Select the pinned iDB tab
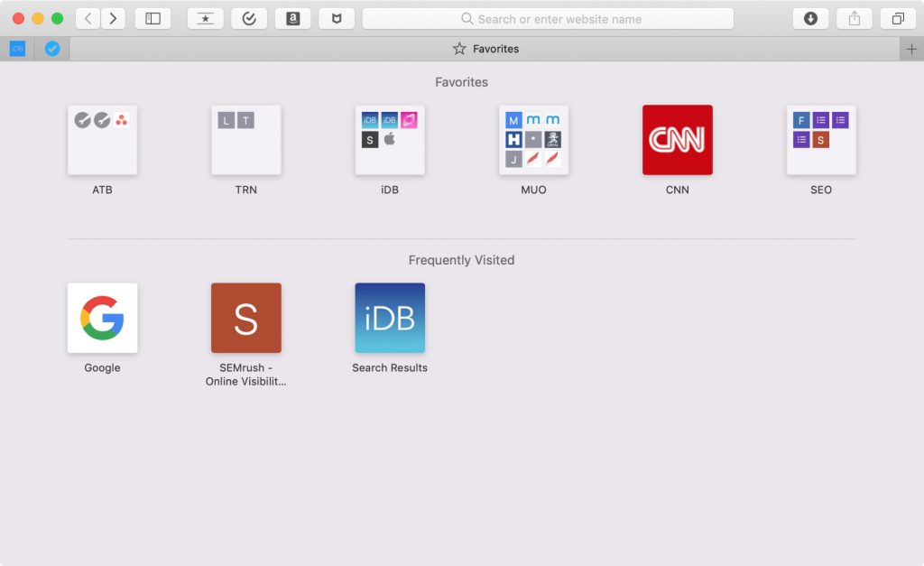The height and width of the screenshot is (566, 924). coord(17,49)
